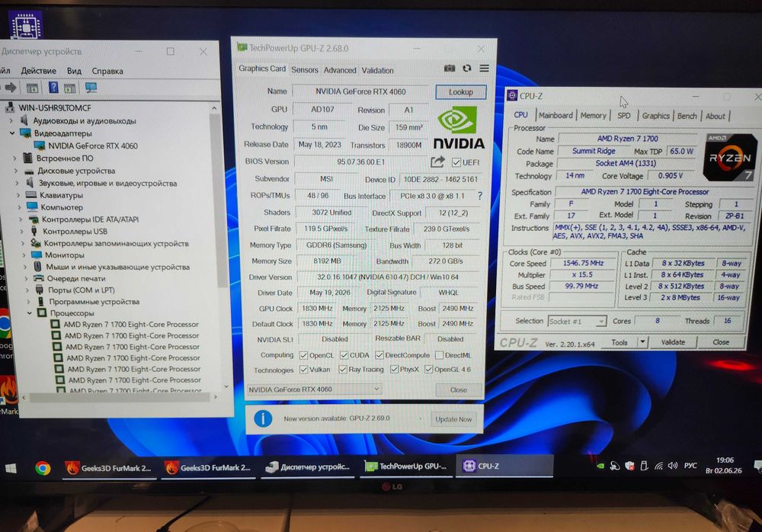This screenshot has width=762, height=532.
Task: Click the blue info icon in update bar
Action: [x=263, y=418]
